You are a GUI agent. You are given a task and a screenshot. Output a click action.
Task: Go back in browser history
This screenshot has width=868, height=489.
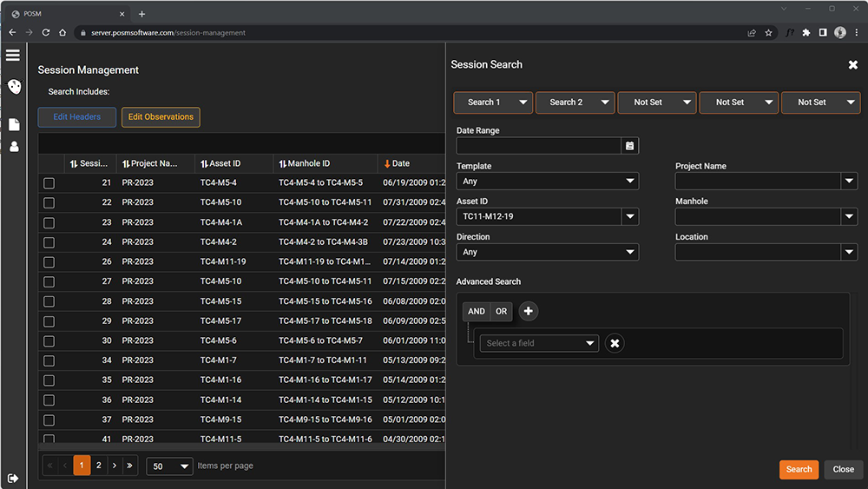pyautogui.click(x=12, y=33)
